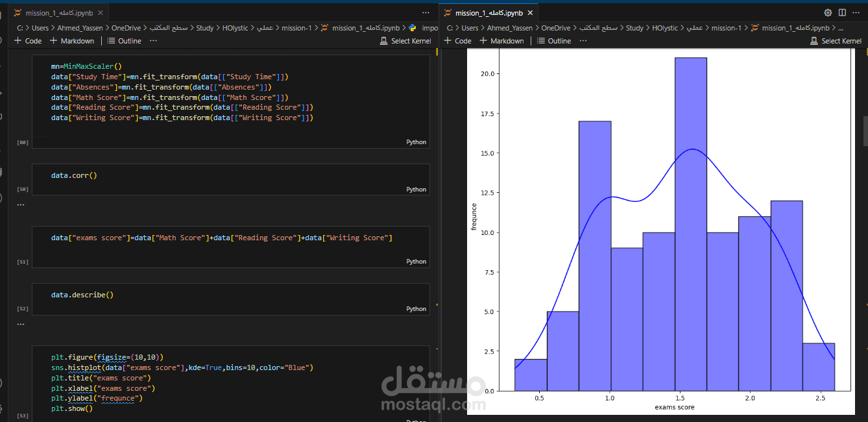This screenshot has height=422, width=868.
Task: Open the impo symbol breadcrumb in left pane
Action: [x=423, y=28]
